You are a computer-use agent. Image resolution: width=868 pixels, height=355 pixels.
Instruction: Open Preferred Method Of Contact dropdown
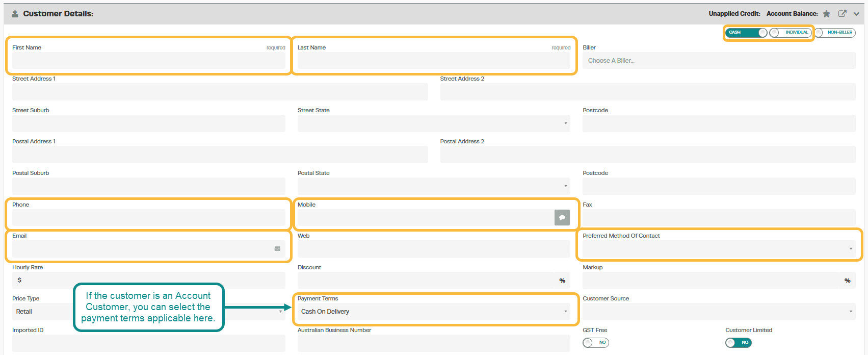719,249
